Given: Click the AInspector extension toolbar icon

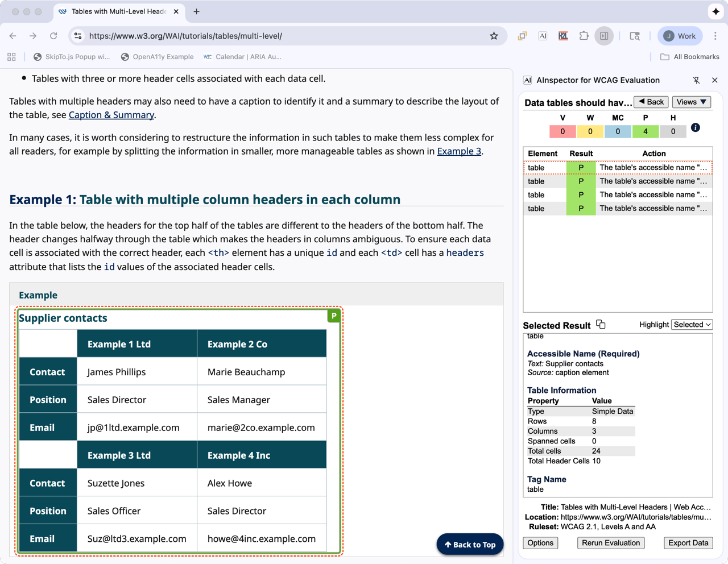Looking at the screenshot, I should (x=543, y=36).
